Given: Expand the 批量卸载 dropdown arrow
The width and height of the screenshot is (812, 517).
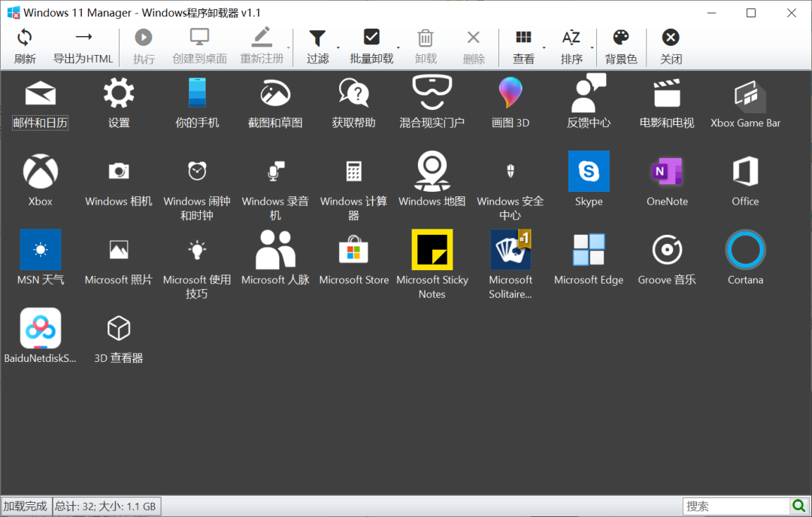Looking at the screenshot, I should (x=398, y=47).
